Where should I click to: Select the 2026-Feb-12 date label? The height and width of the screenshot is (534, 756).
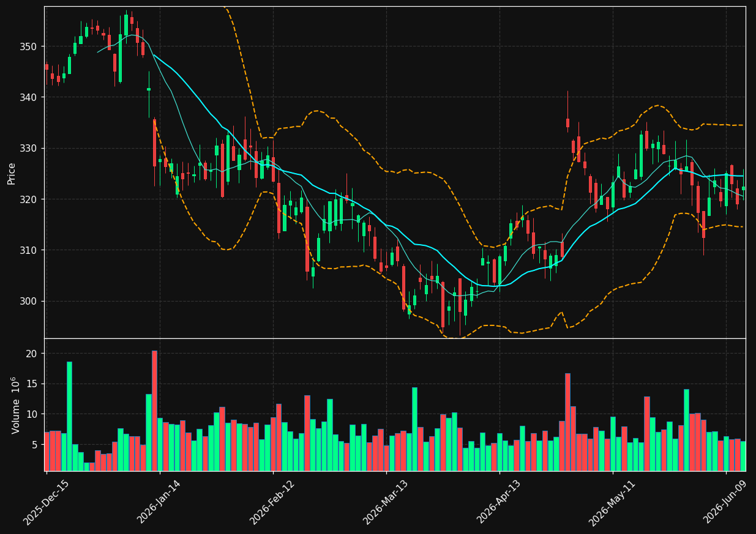click(273, 502)
